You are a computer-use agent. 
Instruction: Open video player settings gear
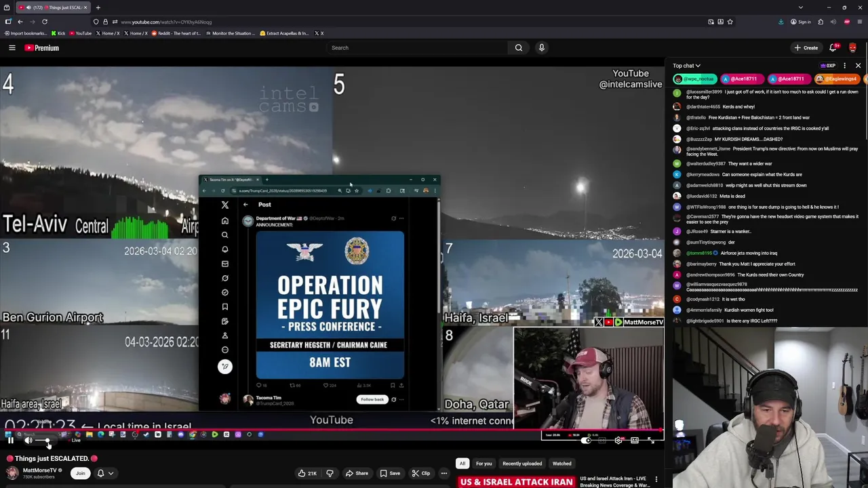tap(618, 441)
